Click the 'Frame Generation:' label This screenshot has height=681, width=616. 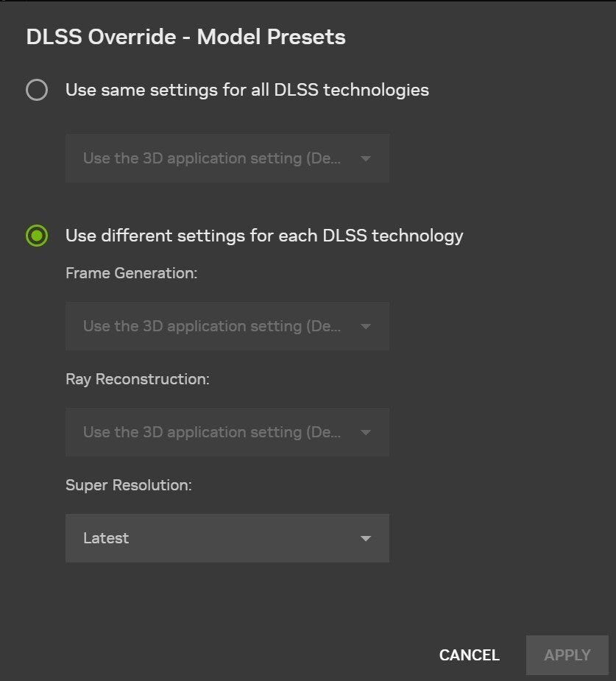(132, 273)
